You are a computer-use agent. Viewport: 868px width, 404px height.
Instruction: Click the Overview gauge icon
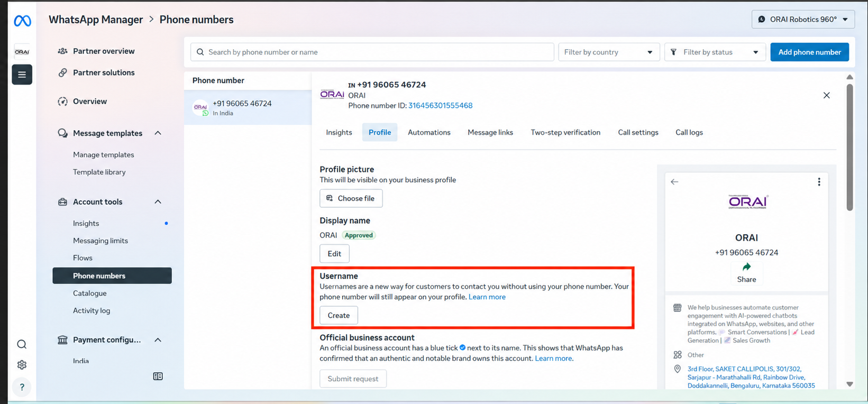[x=62, y=102]
